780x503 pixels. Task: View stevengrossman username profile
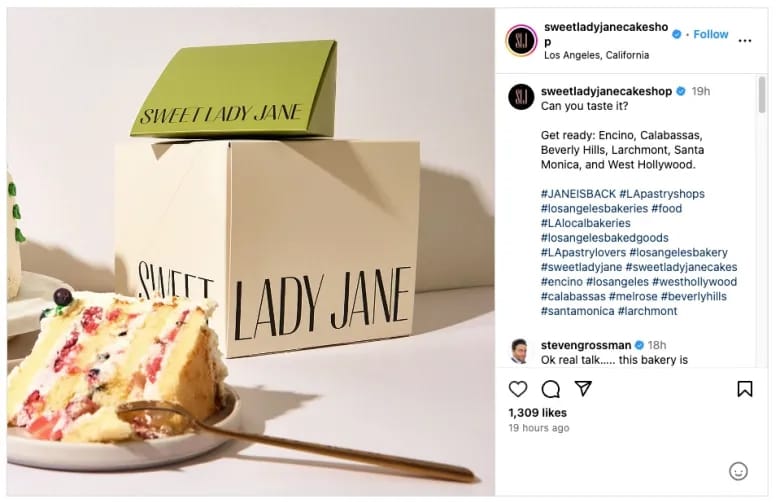tap(586, 345)
